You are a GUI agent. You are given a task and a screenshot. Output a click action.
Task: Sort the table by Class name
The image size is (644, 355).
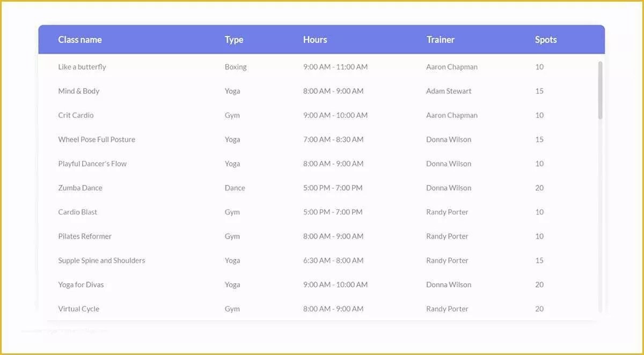(79, 39)
